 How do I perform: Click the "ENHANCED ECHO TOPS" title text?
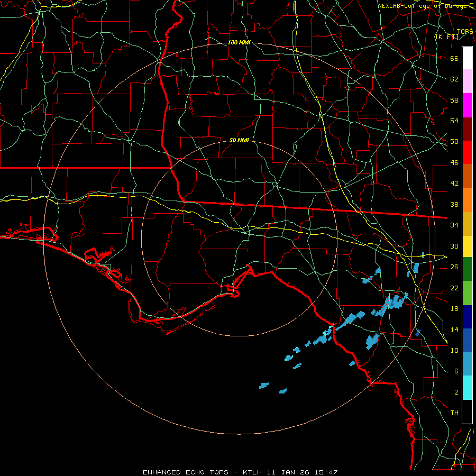[186, 472]
